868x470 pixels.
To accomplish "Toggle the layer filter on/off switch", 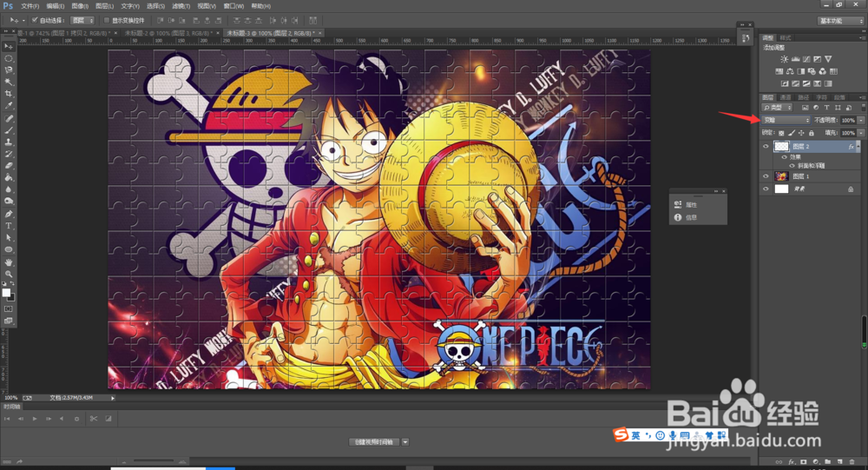I will (x=862, y=108).
